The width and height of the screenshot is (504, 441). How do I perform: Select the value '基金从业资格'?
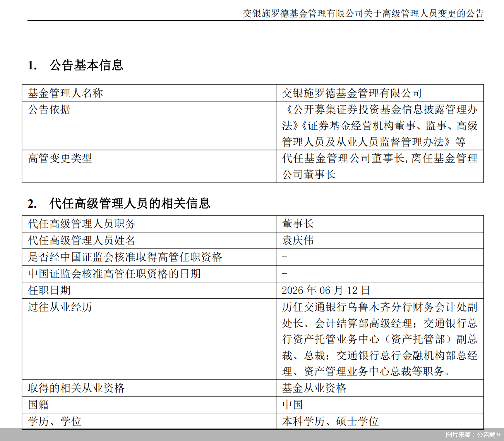click(x=314, y=388)
